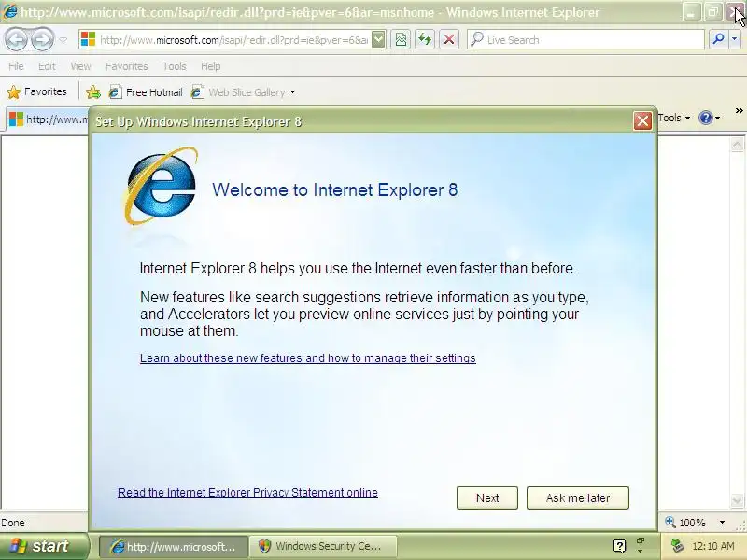
Task: Click the Add to Favorites Bar icon
Action: (93, 91)
